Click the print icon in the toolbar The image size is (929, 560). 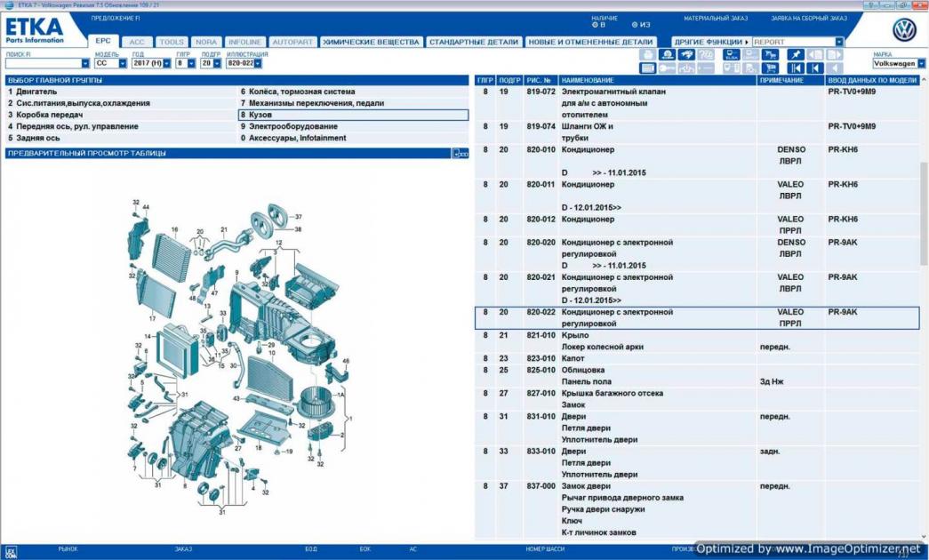tap(647, 54)
